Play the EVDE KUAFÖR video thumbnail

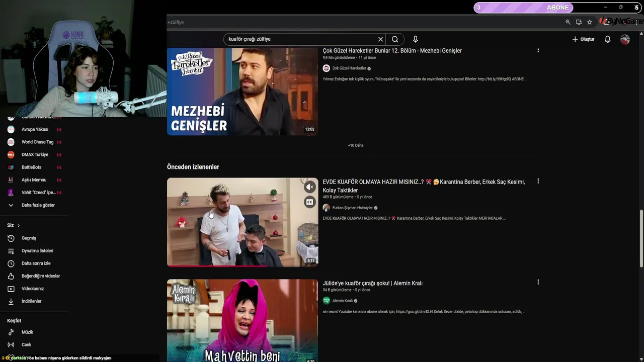tap(243, 222)
